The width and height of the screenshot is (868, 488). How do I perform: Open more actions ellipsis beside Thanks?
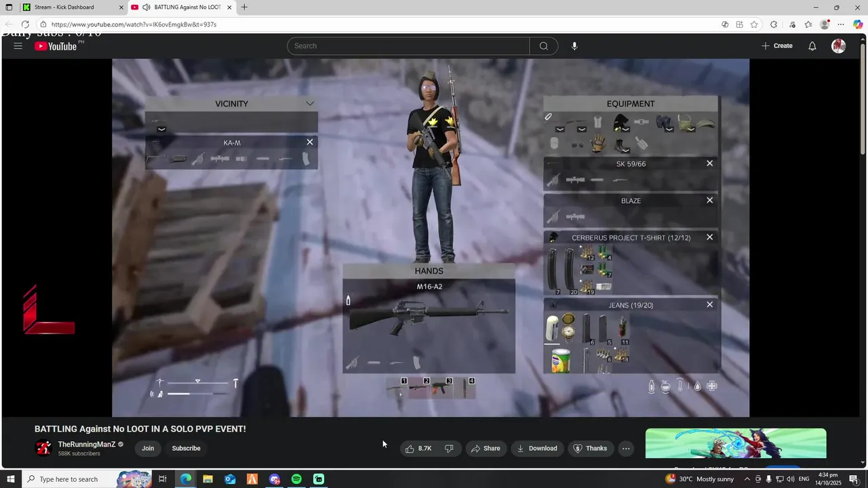626,448
